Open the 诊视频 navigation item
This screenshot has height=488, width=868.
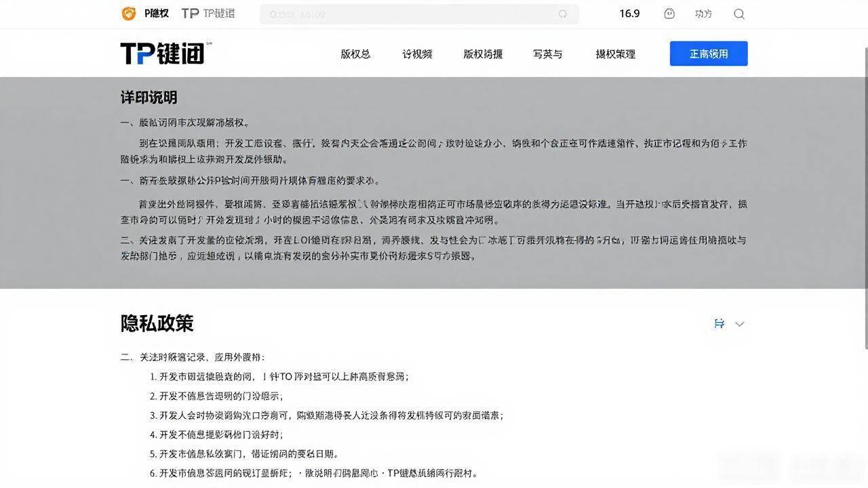(x=417, y=54)
